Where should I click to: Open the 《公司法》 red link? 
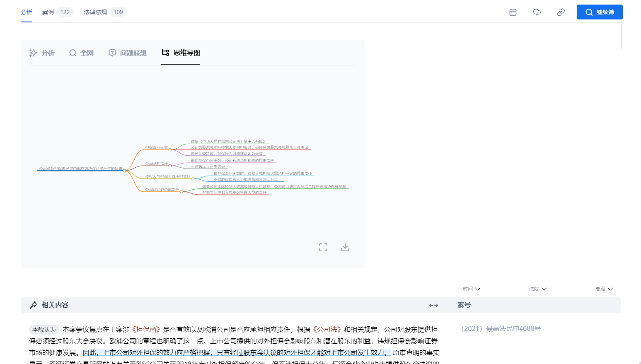(x=327, y=330)
